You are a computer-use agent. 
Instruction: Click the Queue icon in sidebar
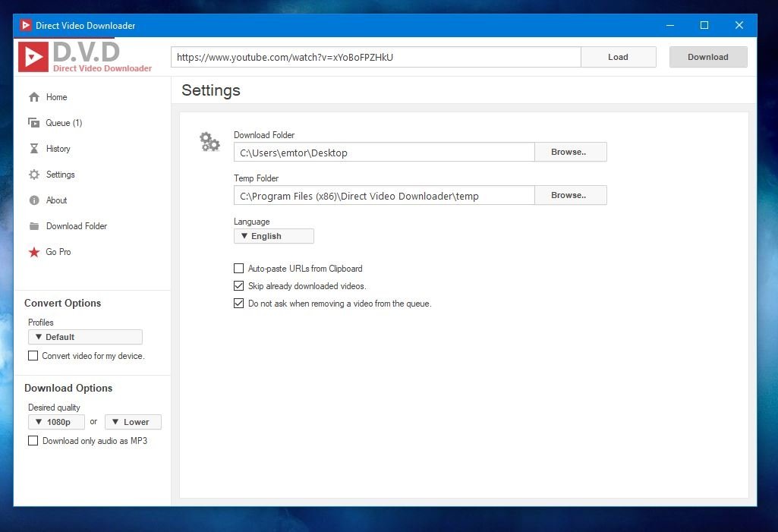point(33,123)
